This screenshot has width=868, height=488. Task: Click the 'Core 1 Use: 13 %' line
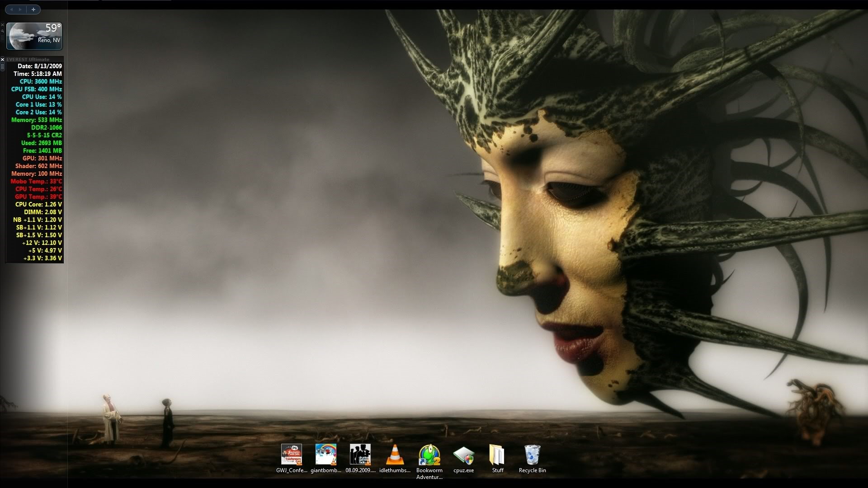[39, 104]
